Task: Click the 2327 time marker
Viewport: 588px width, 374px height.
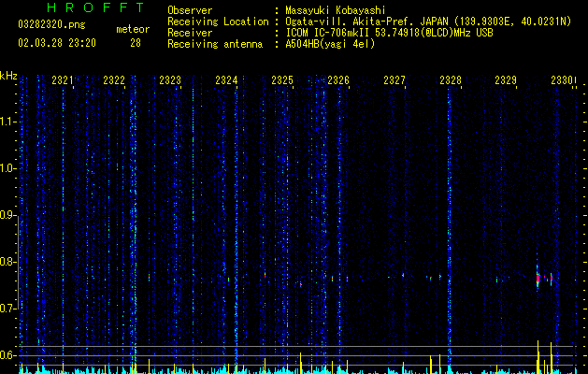Action: (x=394, y=80)
